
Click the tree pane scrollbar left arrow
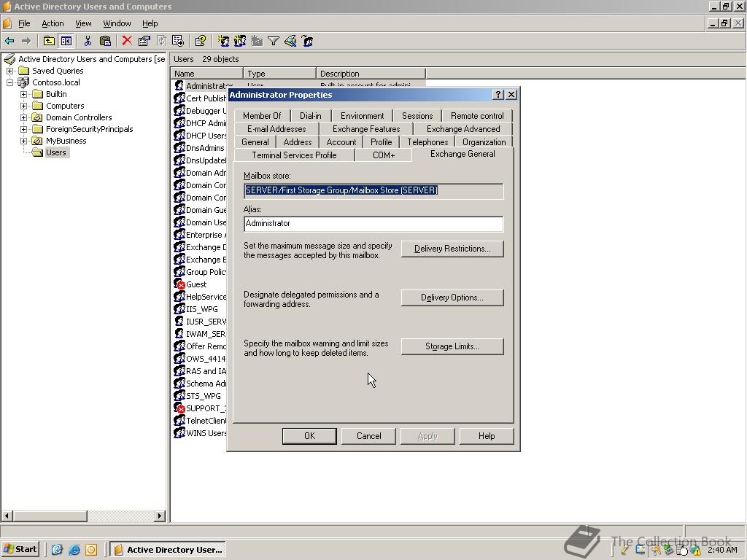click(x=7, y=516)
